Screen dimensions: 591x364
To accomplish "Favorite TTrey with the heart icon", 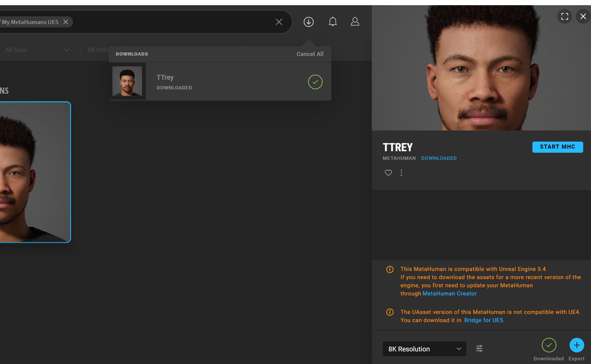I will tap(388, 173).
